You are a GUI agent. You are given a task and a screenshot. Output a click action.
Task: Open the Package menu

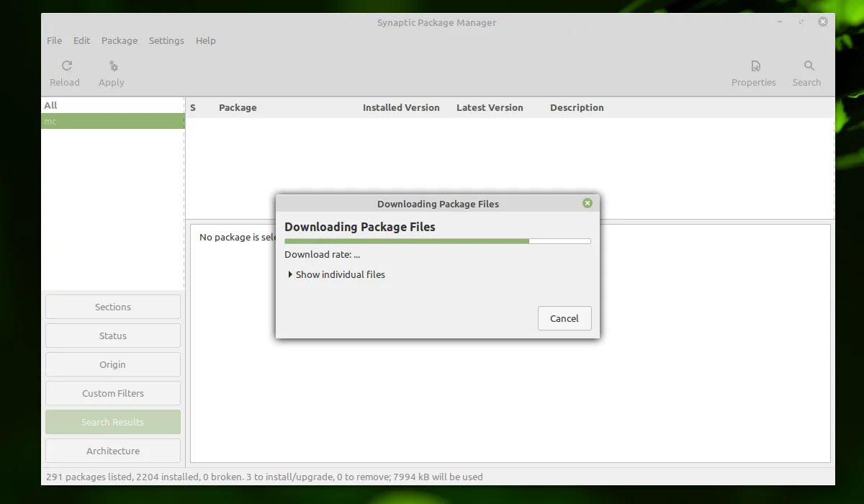pos(120,40)
